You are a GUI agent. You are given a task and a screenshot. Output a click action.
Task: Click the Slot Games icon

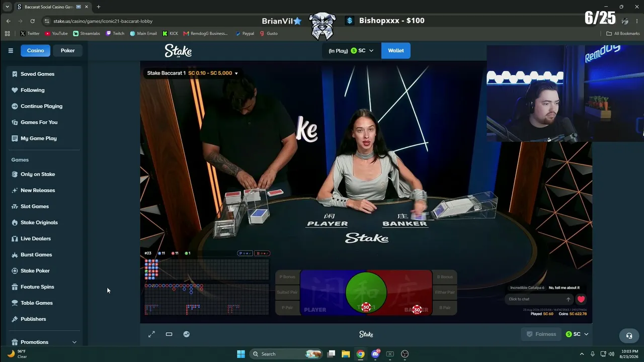click(15, 206)
